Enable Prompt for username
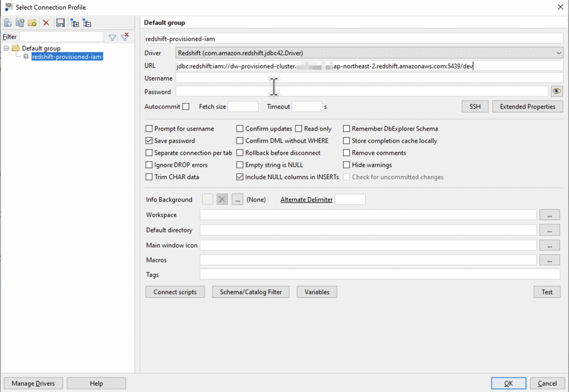The image size is (569, 392). click(149, 128)
